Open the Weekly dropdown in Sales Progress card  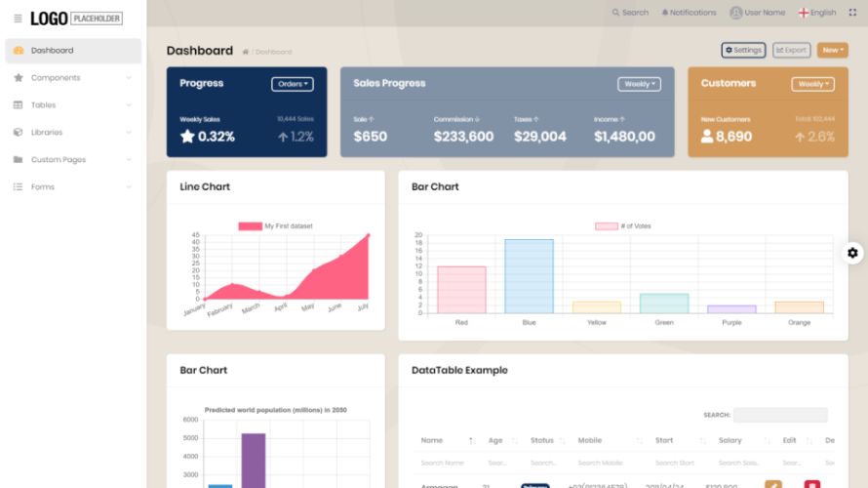pyautogui.click(x=639, y=84)
